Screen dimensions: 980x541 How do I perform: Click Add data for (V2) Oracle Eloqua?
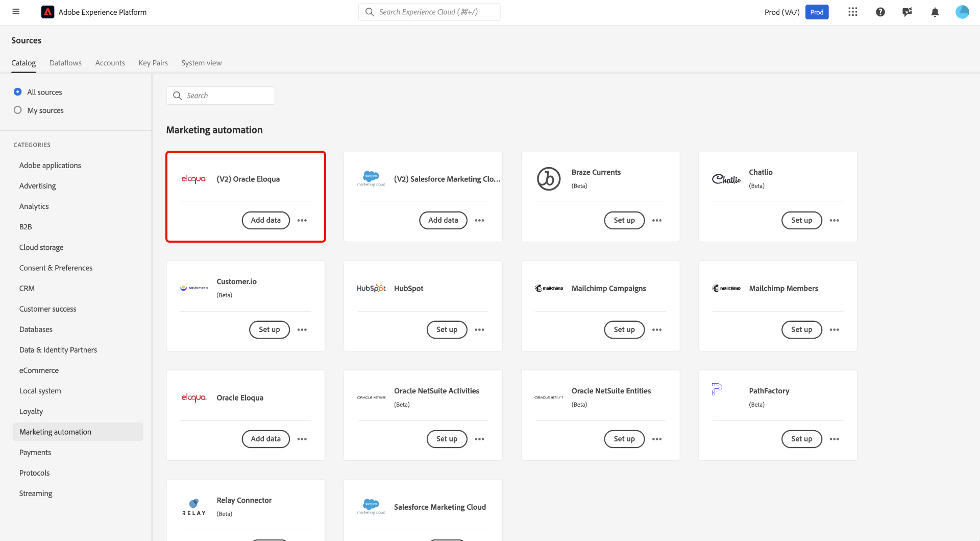pyautogui.click(x=266, y=220)
